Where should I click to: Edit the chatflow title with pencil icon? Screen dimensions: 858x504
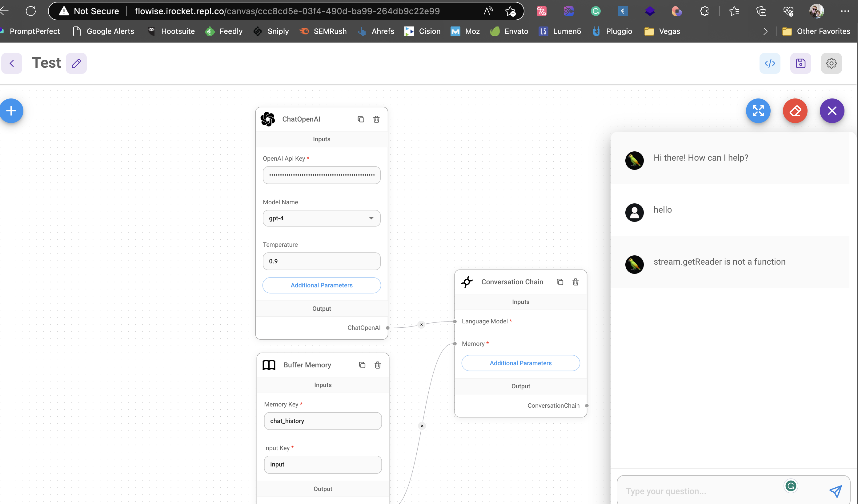click(76, 63)
